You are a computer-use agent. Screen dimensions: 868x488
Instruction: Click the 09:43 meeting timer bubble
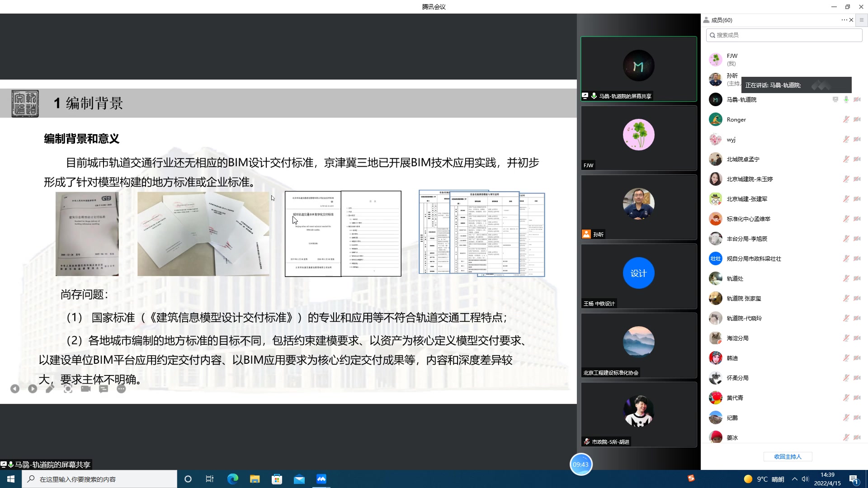(x=581, y=464)
